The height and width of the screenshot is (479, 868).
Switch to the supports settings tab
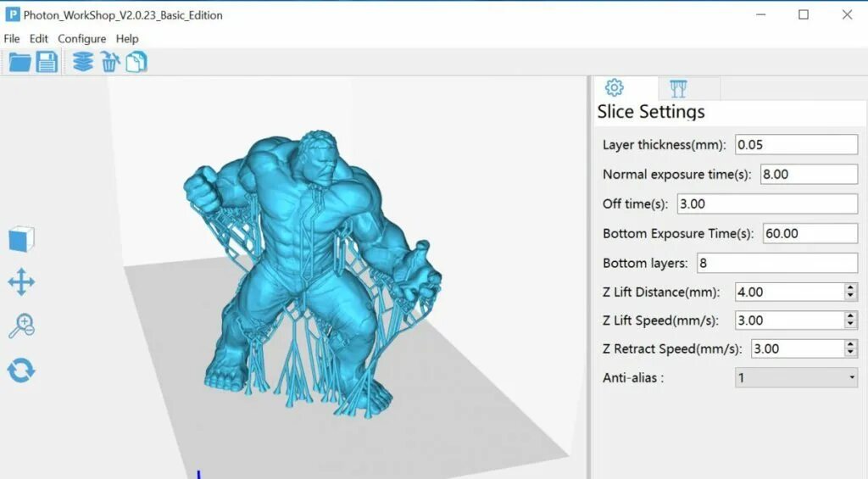point(678,89)
